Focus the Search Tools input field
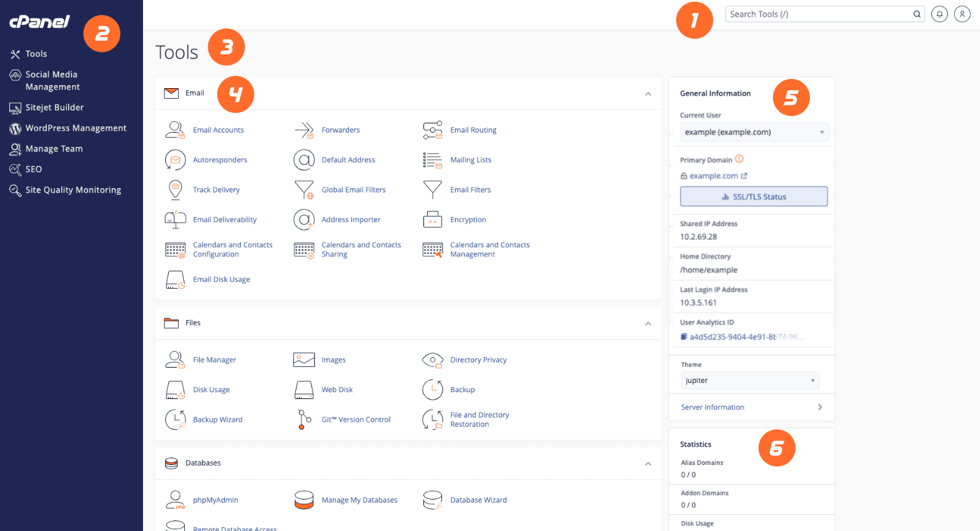Viewport: 980px width, 531px height. 819,14
